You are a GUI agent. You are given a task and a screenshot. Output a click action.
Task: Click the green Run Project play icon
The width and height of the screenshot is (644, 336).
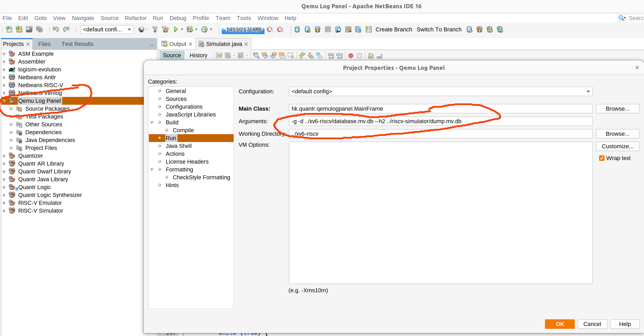click(x=176, y=29)
